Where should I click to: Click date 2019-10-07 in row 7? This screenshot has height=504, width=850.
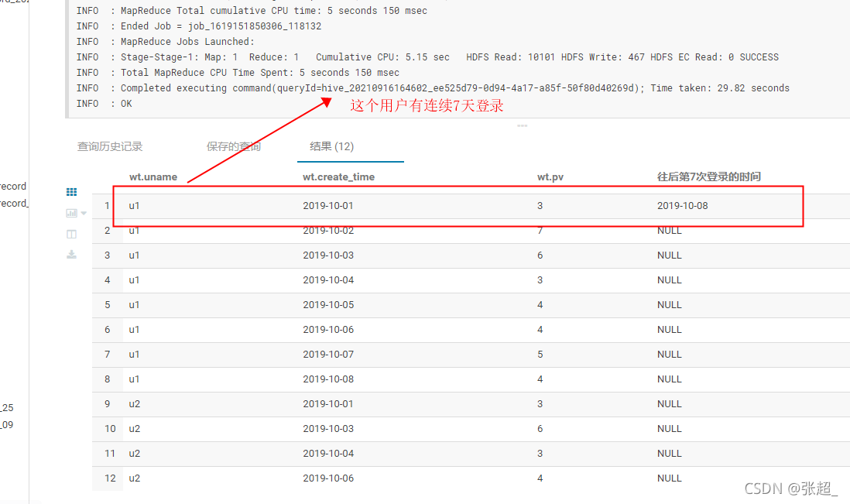(x=328, y=355)
